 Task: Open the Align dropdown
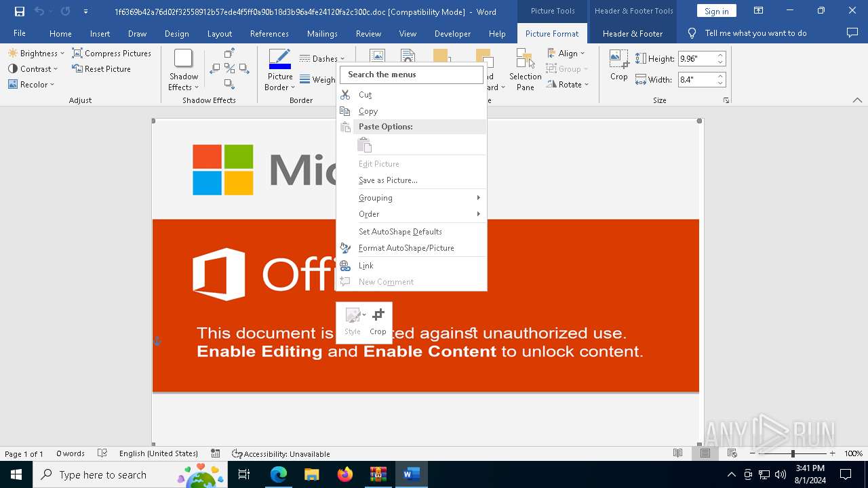[x=566, y=54]
